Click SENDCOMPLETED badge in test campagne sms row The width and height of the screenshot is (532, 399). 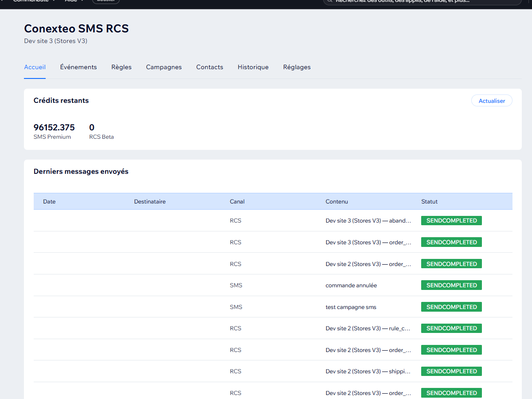click(x=451, y=307)
